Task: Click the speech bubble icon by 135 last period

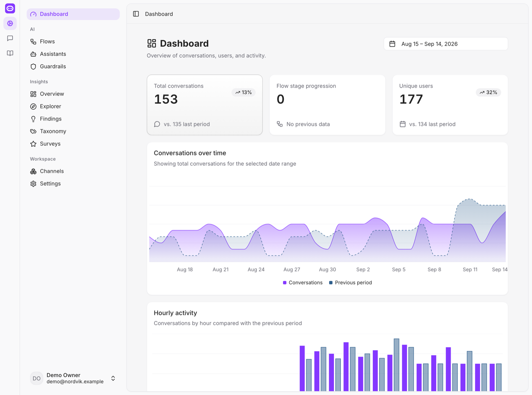Action: (x=157, y=124)
